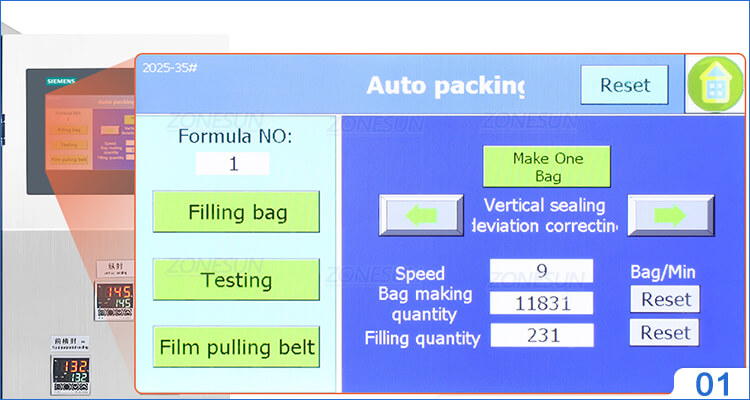The image size is (750, 400).
Task: Reset the Bag making quantity counter
Action: (665, 299)
